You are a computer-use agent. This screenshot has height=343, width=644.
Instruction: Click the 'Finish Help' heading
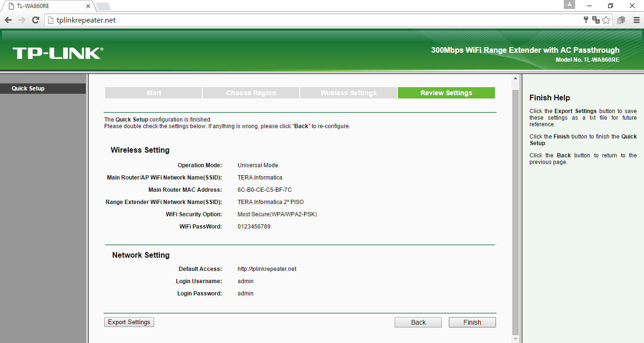pyautogui.click(x=550, y=98)
